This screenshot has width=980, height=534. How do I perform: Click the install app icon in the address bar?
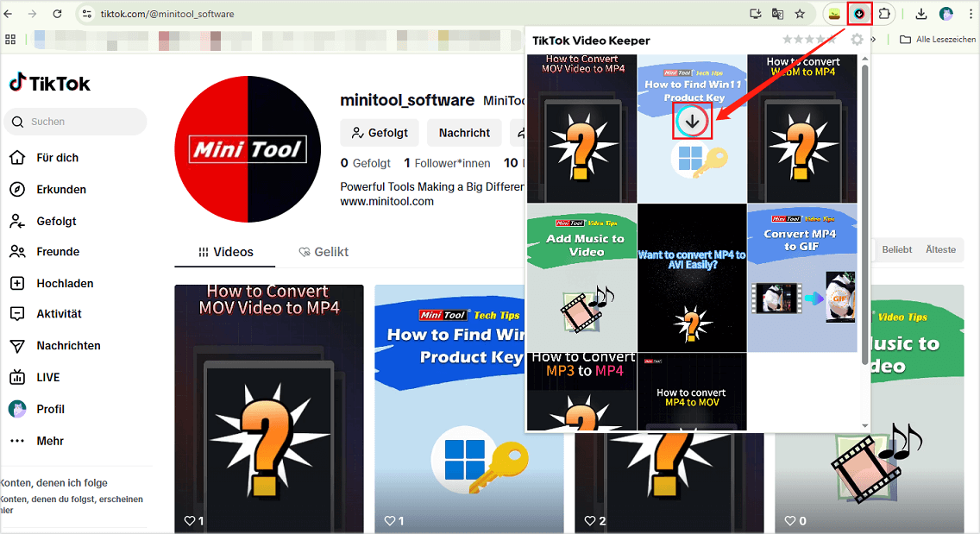(x=755, y=14)
